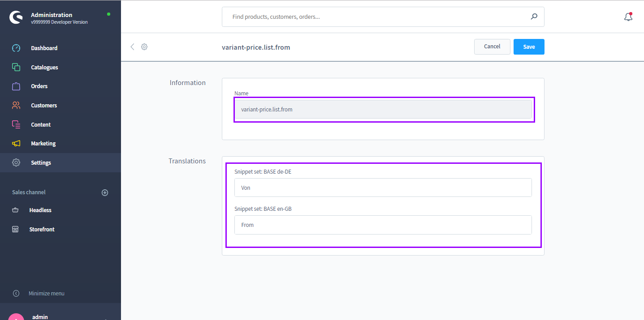The image size is (644, 320).
Task: Open the Customers people icon
Action: [16, 105]
